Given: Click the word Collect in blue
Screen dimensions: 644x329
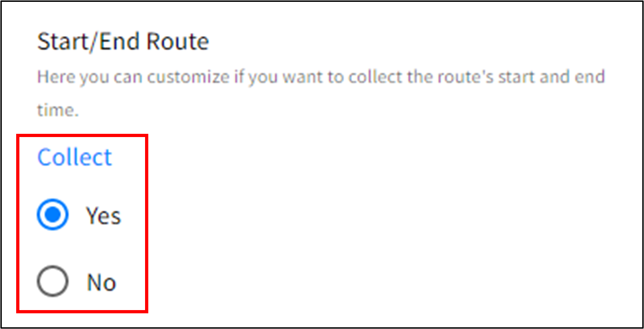Looking at the screenshot, I should click(74, 157).
